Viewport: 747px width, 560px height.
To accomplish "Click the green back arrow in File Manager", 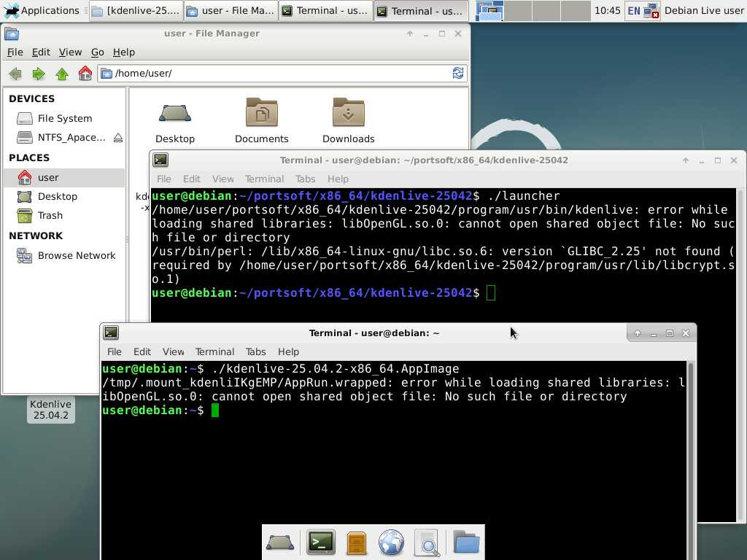I will 15,74.
